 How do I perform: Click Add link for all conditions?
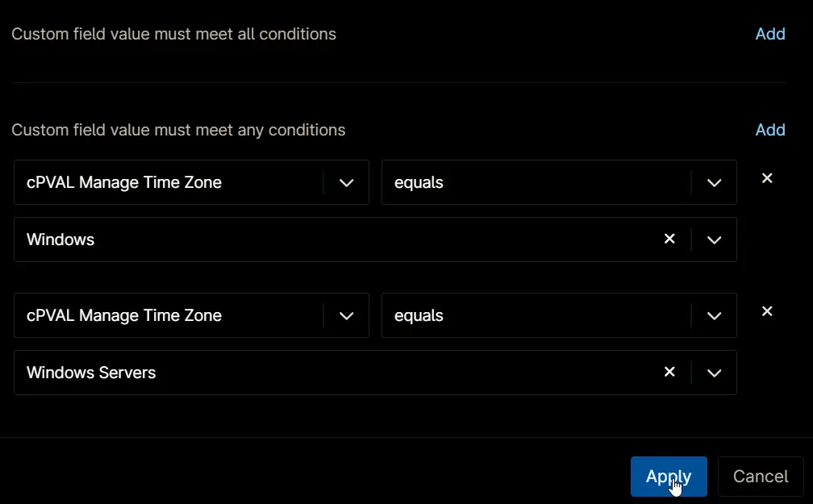click(x=770, y=34)
